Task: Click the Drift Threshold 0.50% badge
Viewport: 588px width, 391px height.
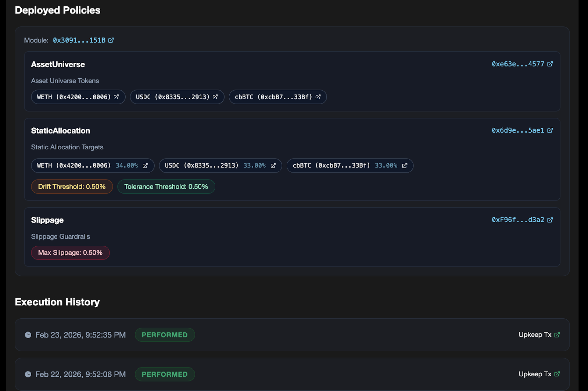Action: [x=72, y=187]
